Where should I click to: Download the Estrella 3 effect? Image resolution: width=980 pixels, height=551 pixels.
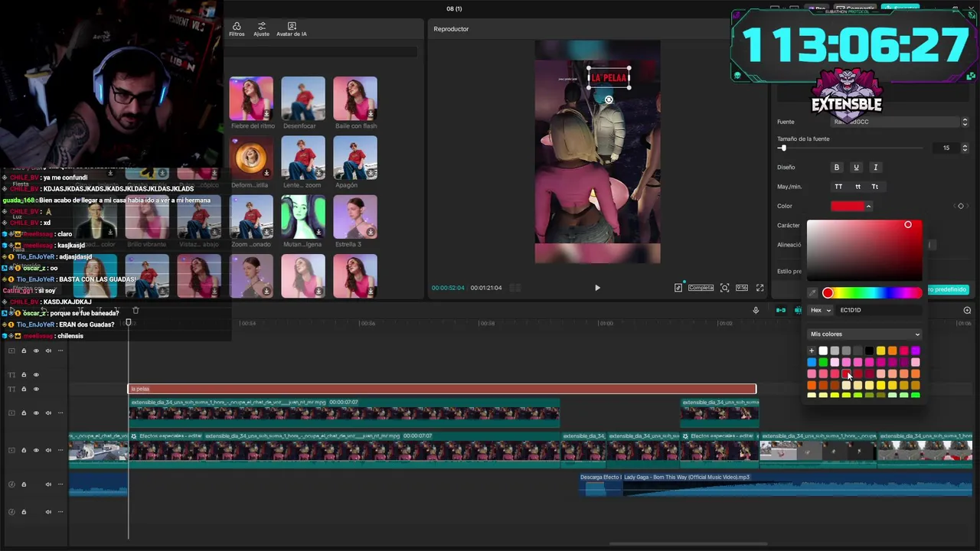pyautogui.click(x=371, y=232)
